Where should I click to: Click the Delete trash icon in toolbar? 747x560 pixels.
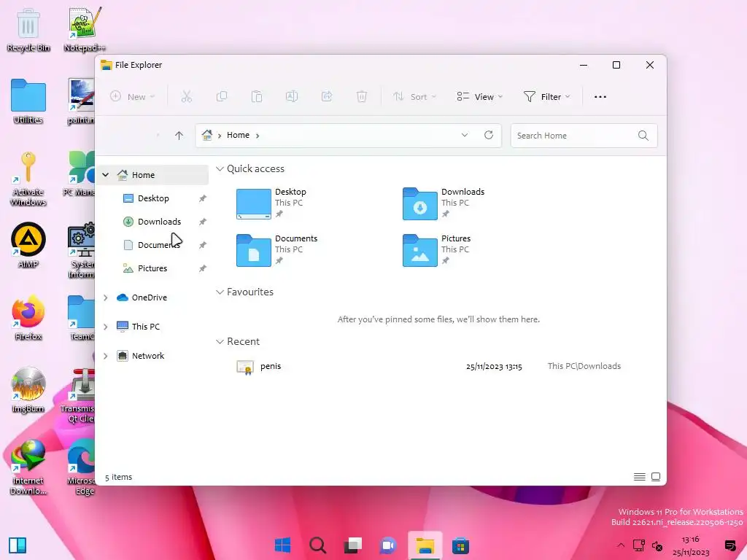pos(362,97)
